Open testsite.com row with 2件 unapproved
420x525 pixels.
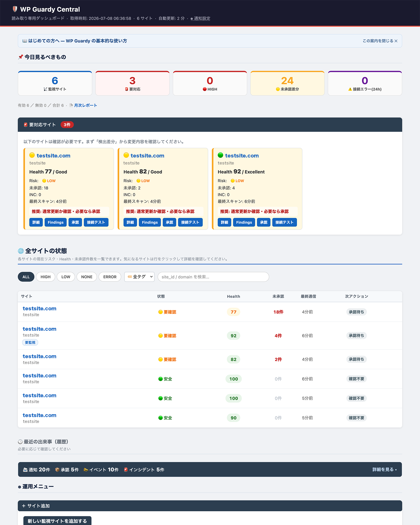pos(39,356)
